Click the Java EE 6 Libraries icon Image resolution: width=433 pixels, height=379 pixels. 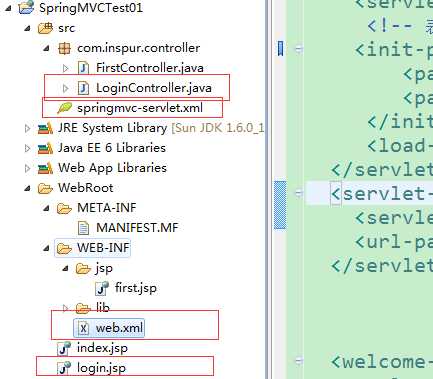point(45,148)
